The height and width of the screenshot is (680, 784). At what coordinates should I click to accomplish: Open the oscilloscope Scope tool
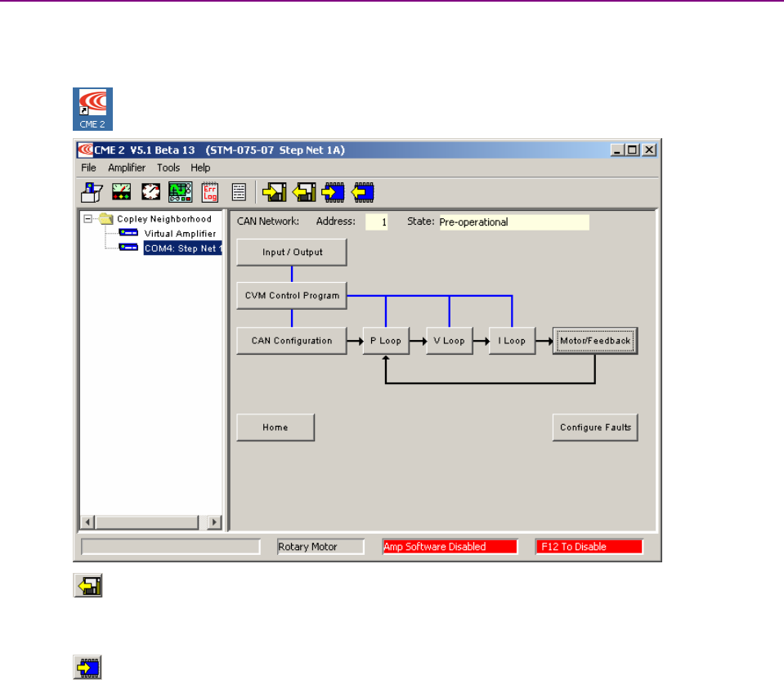tap(181, 192)
